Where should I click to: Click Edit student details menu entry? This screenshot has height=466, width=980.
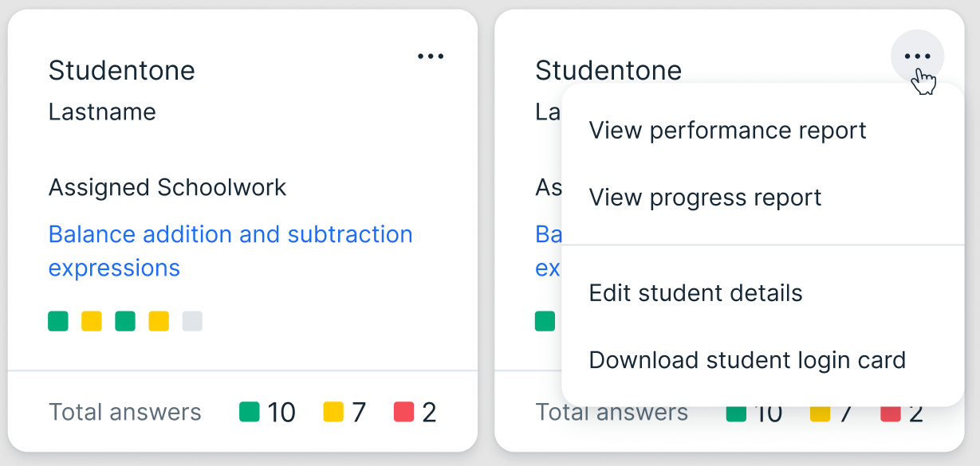coord(695,293)
